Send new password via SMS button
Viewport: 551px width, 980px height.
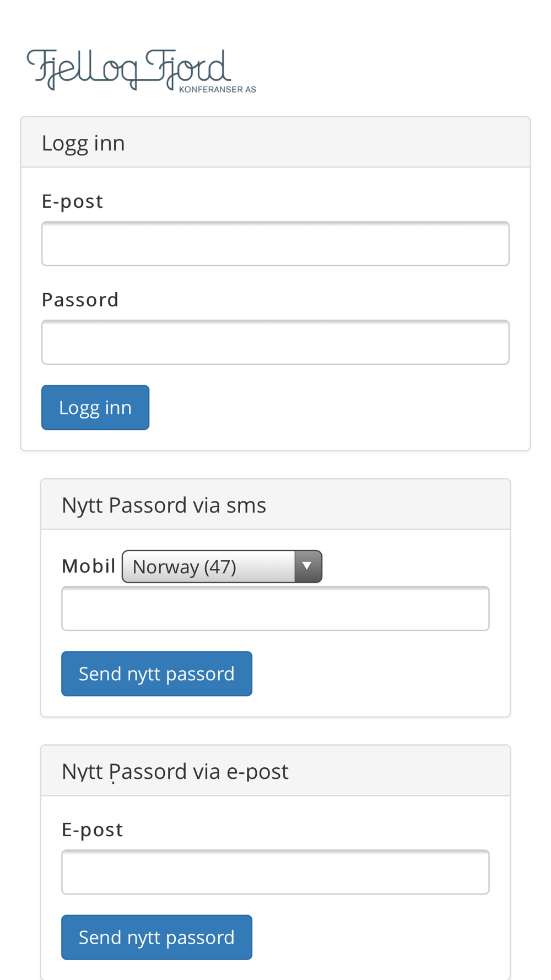(156, 674)
